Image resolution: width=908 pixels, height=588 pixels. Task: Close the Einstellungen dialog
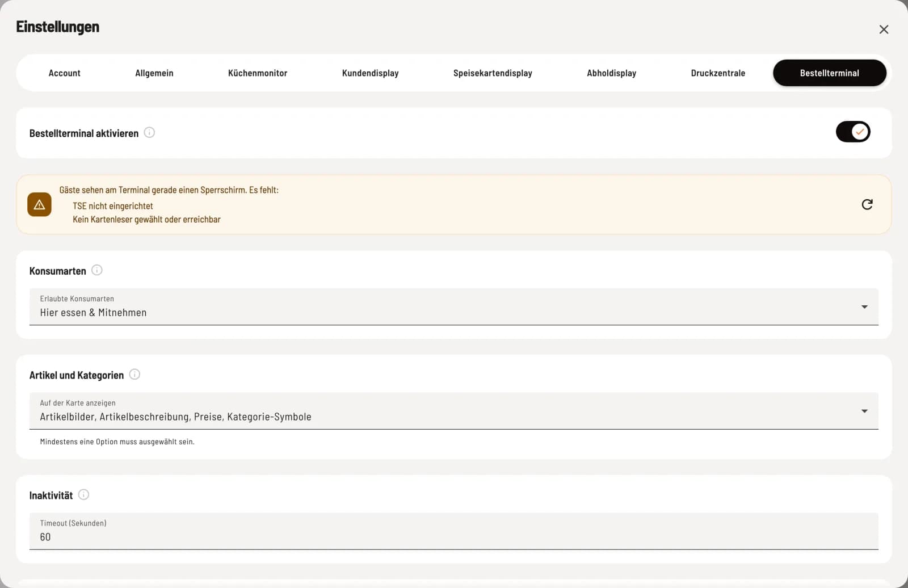[884, 30]
